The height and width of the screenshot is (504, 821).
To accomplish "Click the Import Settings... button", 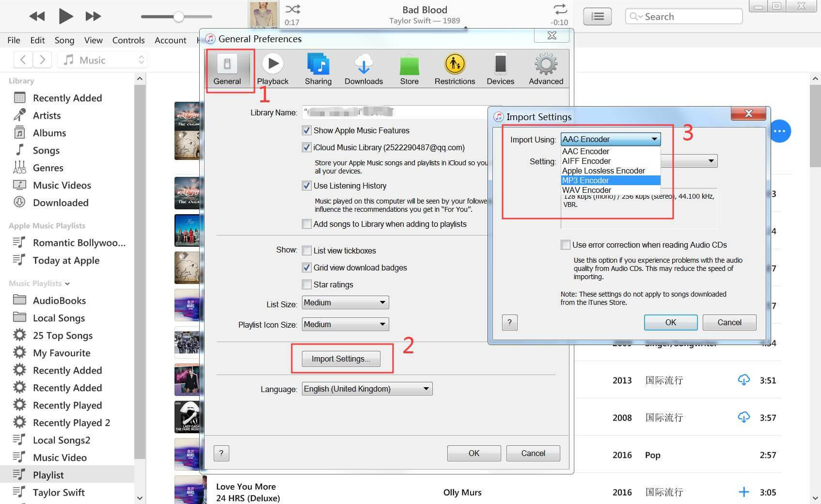I will pos(341,359).
